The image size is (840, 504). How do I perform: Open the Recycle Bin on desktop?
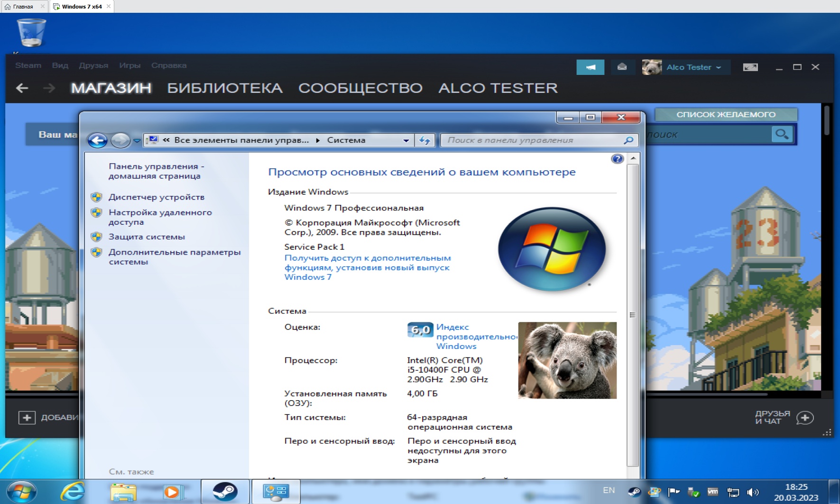(x=31, y=32)
